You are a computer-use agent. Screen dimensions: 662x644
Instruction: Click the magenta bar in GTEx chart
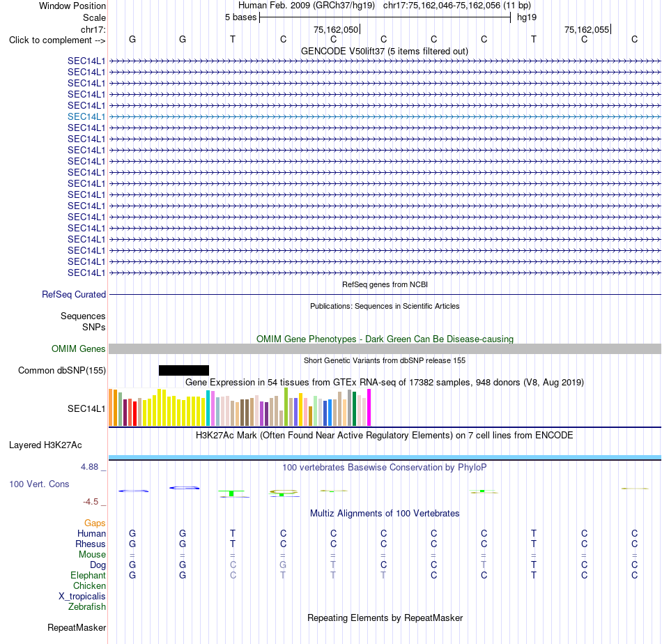[369, 408]
